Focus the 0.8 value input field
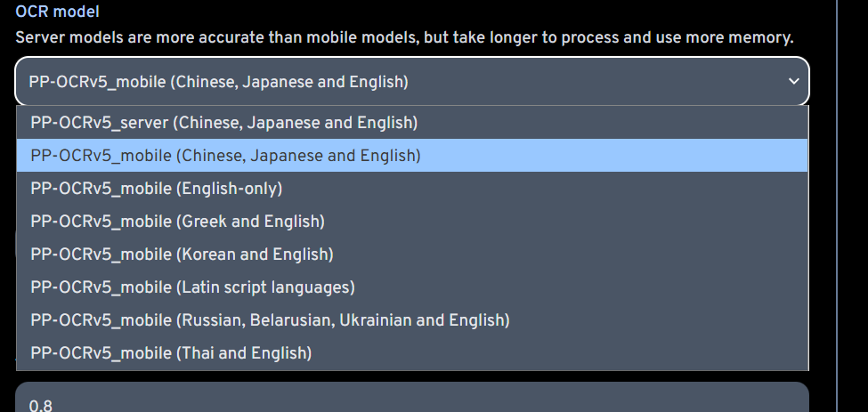868x412 pixels. pyautogui.click(x=410, y=402)
